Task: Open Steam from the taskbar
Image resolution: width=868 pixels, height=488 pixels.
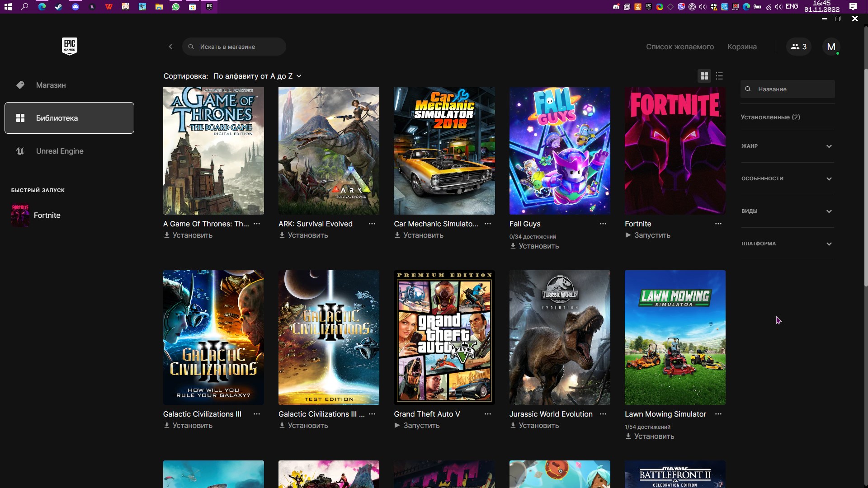Action: [x=58, y=7]
